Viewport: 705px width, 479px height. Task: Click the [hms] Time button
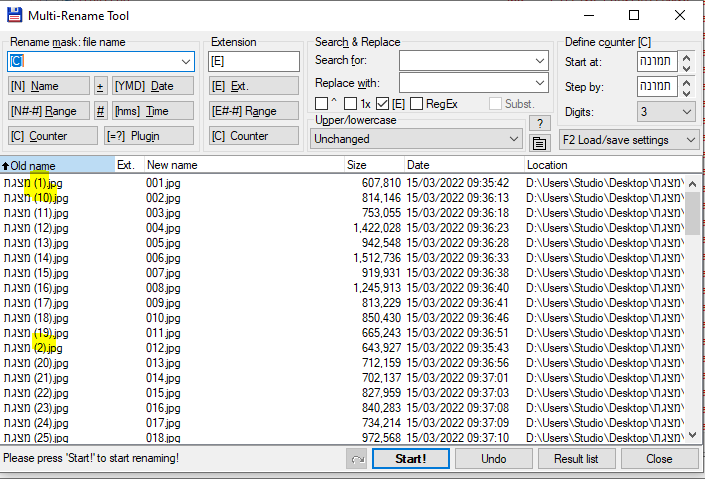[x=153, y=111]
